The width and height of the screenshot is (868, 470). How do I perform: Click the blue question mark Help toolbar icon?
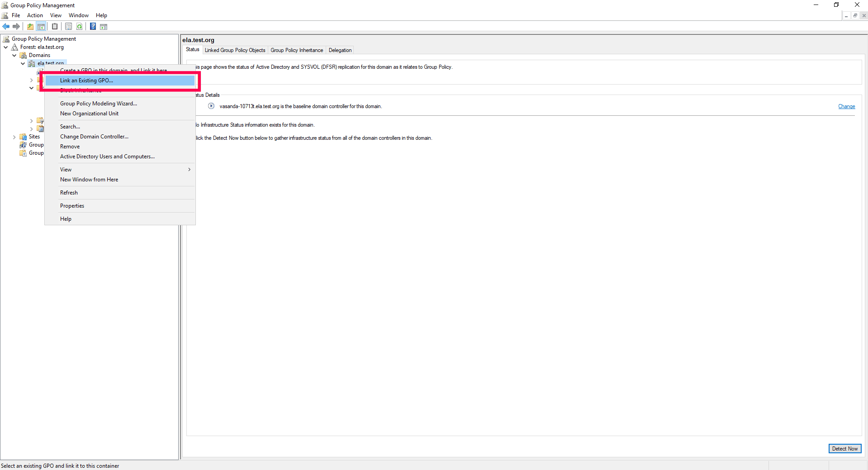point(93,27)
